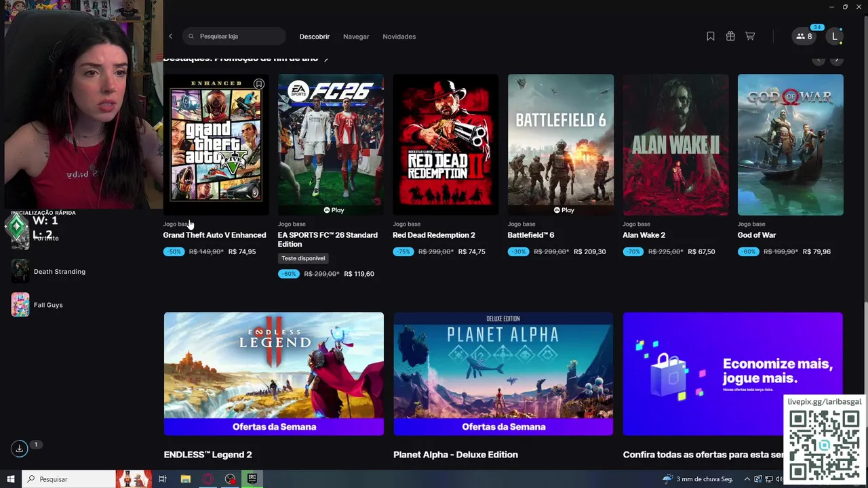Open the Red Dead Redemption 2 title
The image size is (868, 488).
tap(434, 235)
